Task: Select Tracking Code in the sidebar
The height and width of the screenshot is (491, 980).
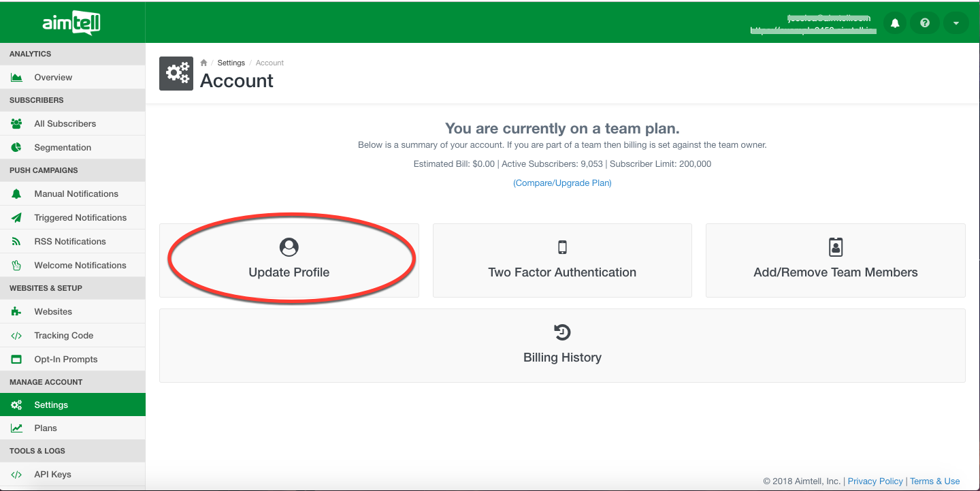Action: tap(63, 336)
